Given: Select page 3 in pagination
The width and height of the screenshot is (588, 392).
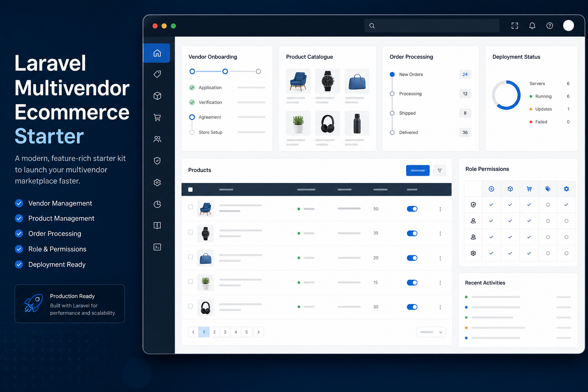Looking at the screenshot, I should pyautogui.click(x=225, y=332).
